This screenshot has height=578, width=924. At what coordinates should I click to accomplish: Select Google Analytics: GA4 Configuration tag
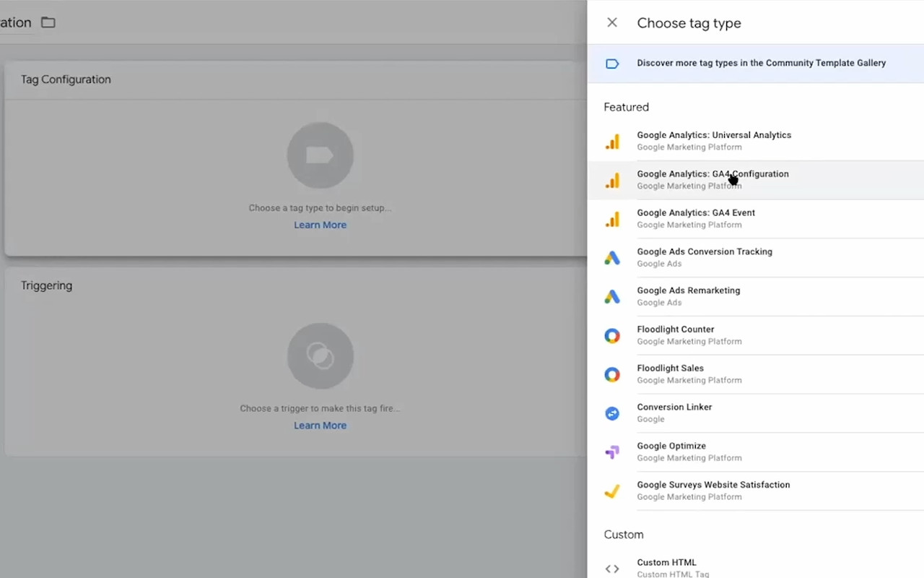coord(756,180)
